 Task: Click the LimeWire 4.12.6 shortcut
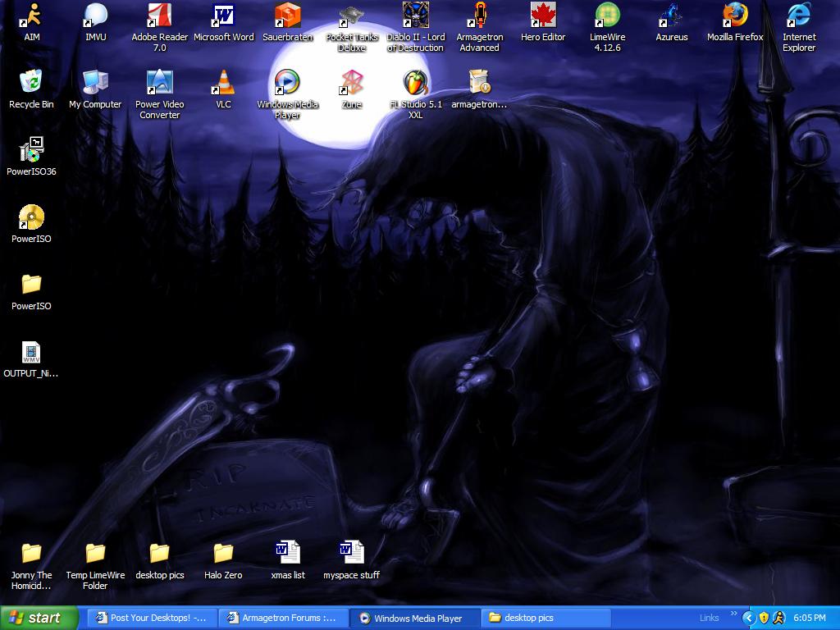(x=607, y=16)
